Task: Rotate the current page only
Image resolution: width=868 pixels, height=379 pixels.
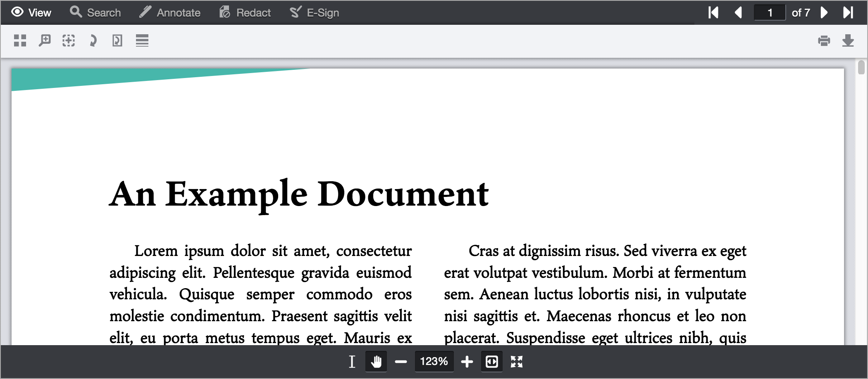Action: click(117, 40)
